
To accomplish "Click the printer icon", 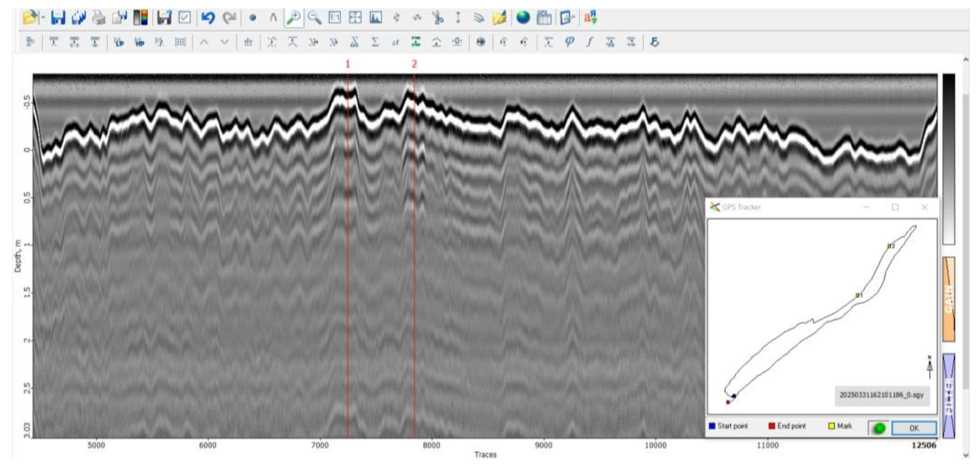I will point(99,18).
